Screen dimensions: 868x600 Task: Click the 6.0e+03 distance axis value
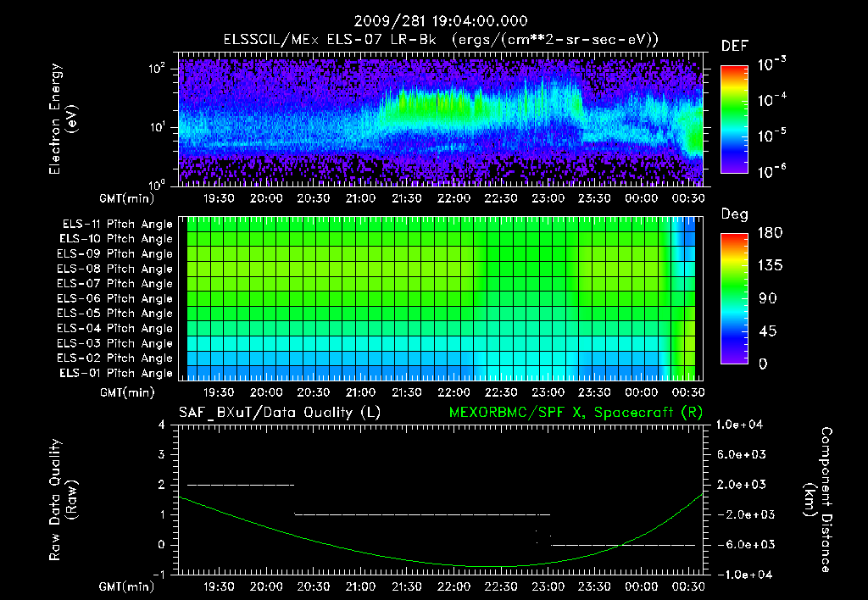(x=742, y=454)
